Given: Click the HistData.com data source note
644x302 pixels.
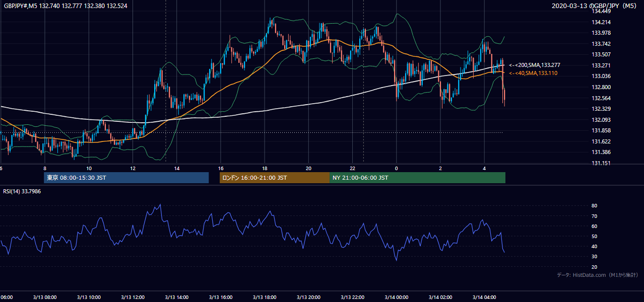Looking at the screenshot, I should pos(598,275).
